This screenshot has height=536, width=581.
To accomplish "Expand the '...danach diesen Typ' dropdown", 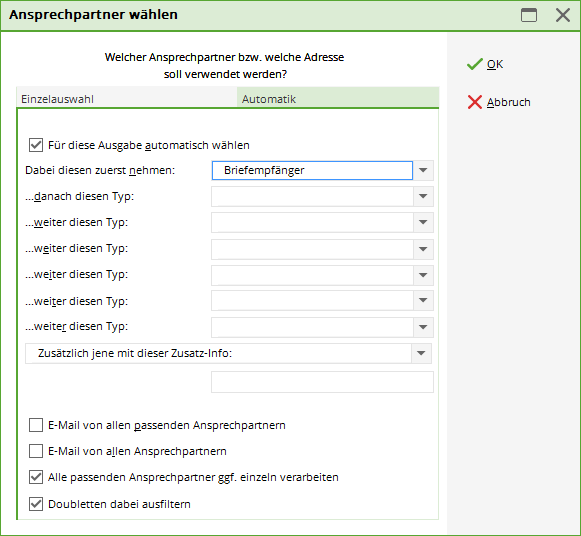I will pos(423,196).
